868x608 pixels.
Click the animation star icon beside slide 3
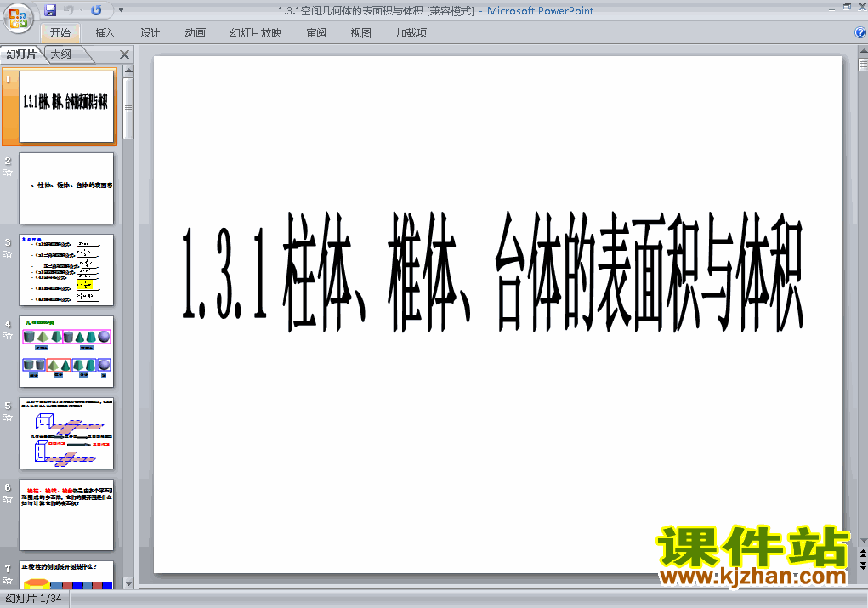point(8,254)
